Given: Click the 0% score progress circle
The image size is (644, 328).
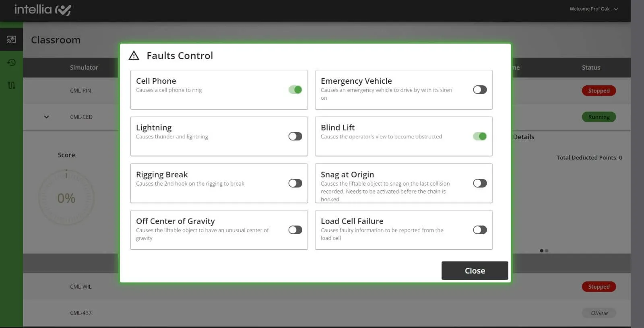Looking at the screenshot, I should 66,198.
